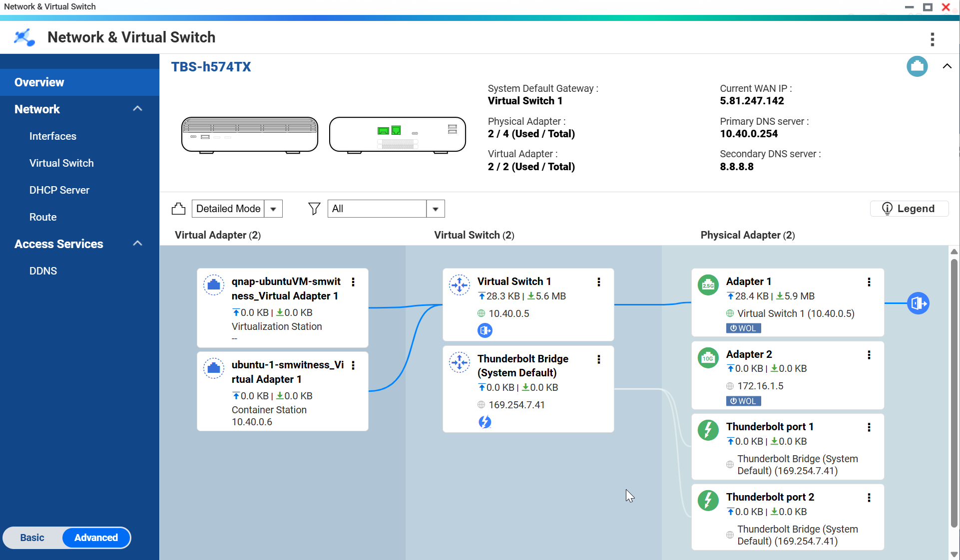960x560 pixels.
Task: Click the ubuntu-1-smwitness virtual adapter icon
Action: click(x=214, y=368)
